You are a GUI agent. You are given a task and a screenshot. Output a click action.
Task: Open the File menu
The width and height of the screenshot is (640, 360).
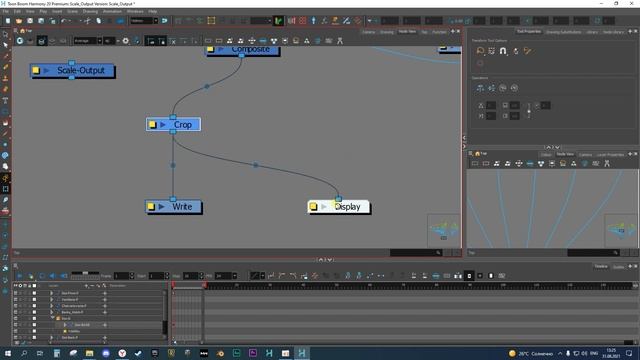click(6, 11)
